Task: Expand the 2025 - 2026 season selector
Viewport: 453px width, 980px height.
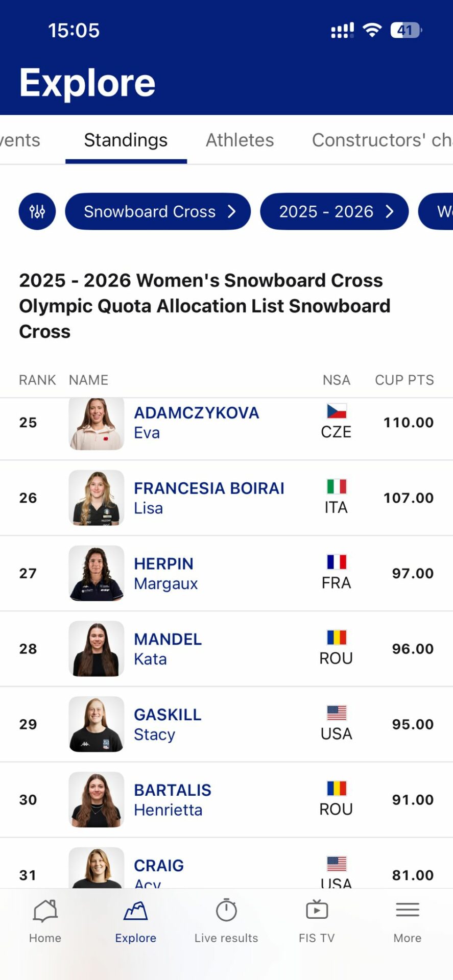Action: tap(335, 211)
